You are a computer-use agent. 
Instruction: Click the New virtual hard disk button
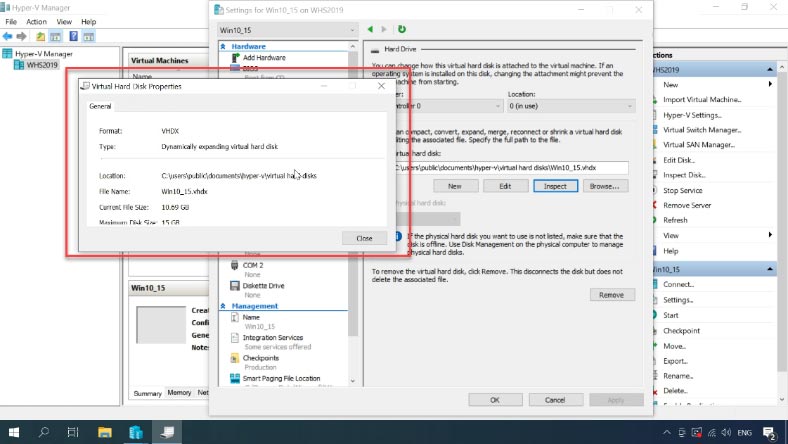pos(455,186)
